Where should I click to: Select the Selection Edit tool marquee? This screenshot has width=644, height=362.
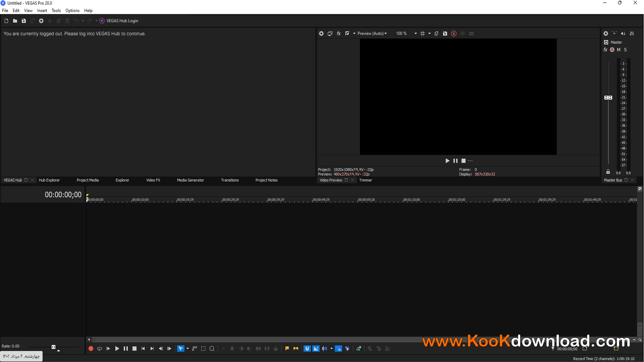coord(203,349)
